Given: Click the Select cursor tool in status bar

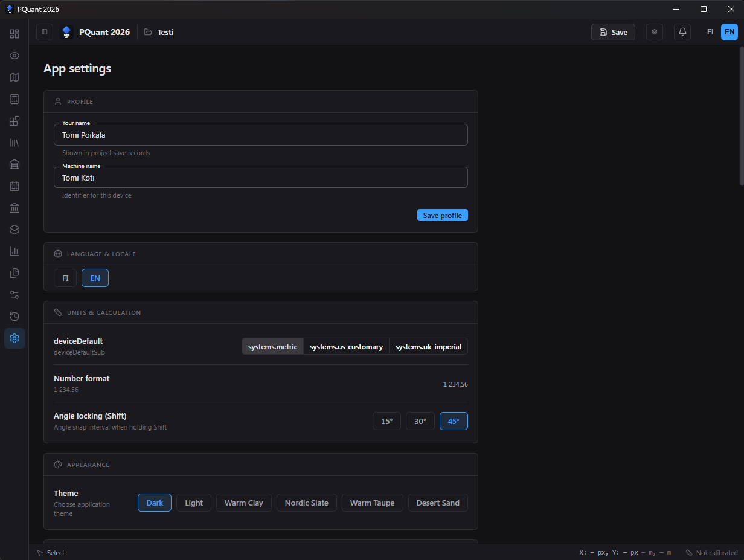Looking at the screenshot, I should pos(51,553).
